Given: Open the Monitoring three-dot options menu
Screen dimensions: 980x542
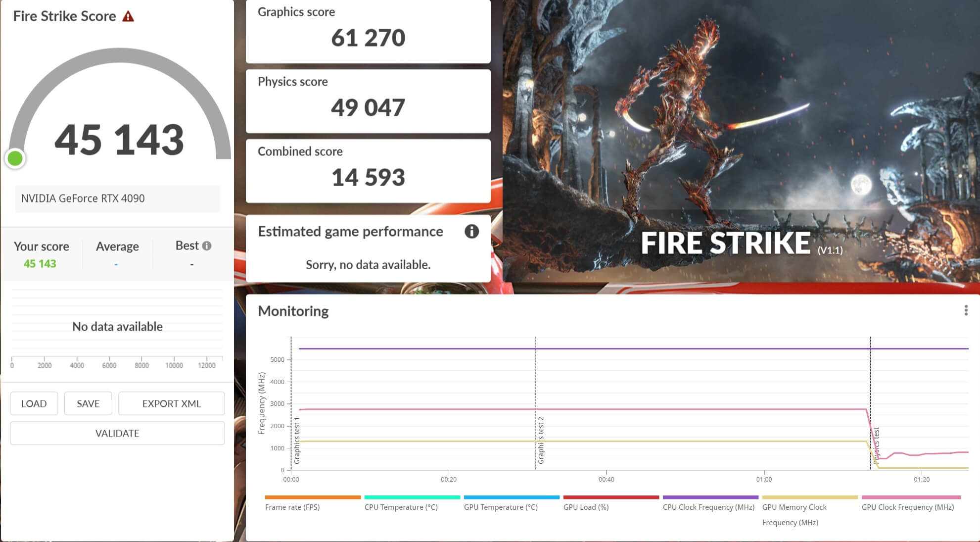Looking at the screenshot, I should [966, 310].
